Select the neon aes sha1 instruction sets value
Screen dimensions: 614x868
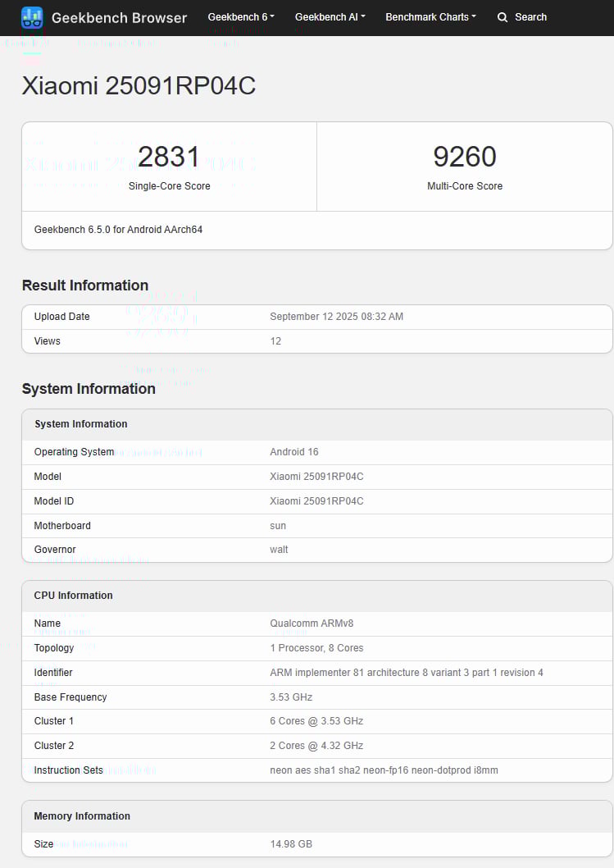(384, 770)
